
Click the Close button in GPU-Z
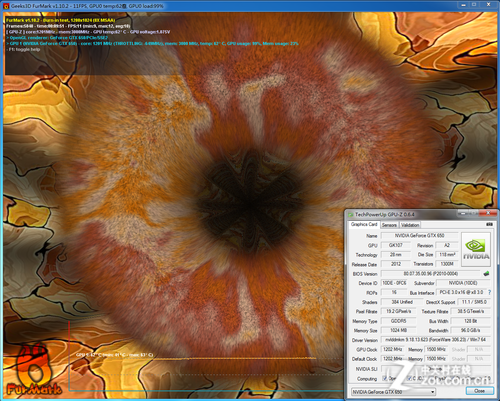479,391
